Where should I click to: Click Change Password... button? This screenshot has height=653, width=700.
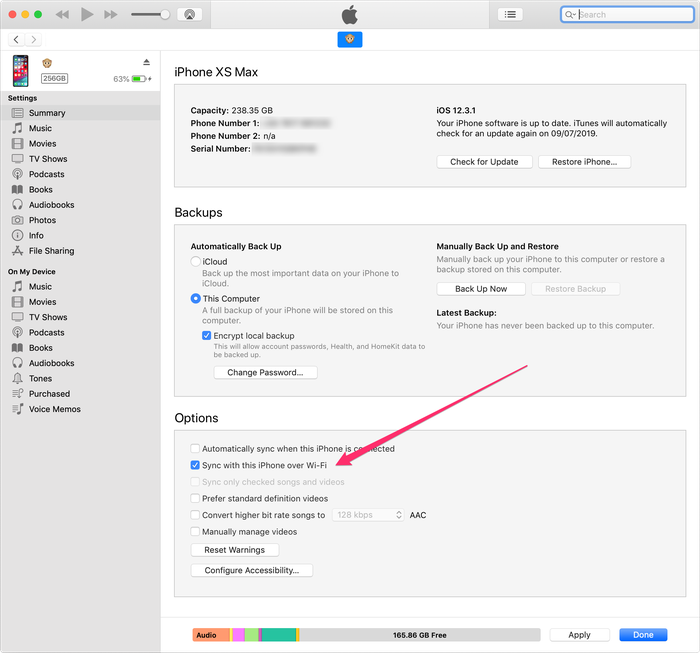tap(265, 372)
